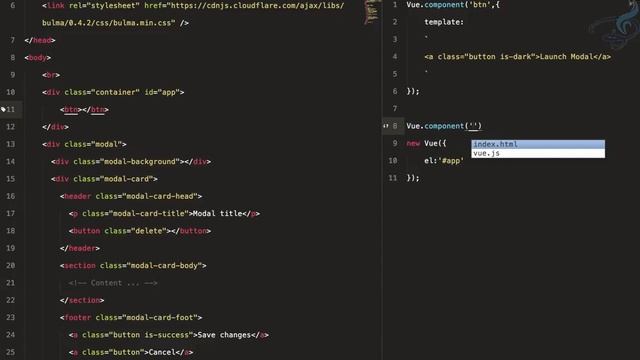Choose vue.js from the autocomplete list
Screen dimensions: 640x360
(x=538, y=153)
